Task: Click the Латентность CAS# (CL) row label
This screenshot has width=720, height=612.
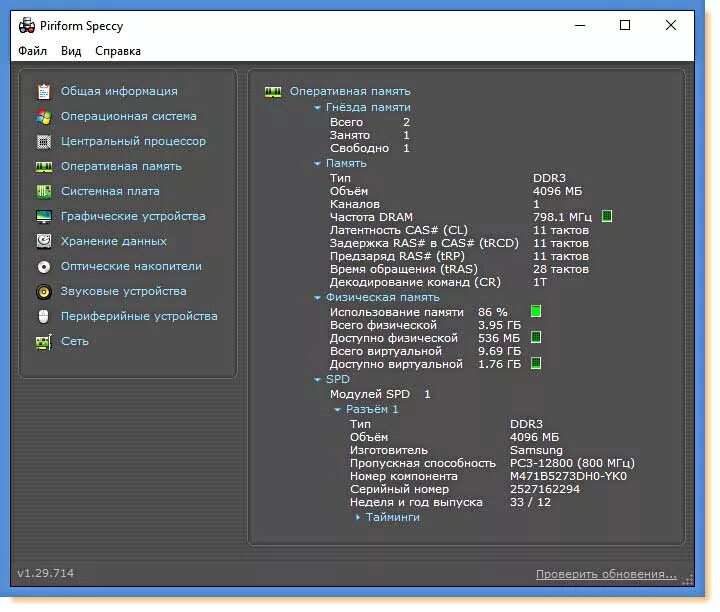Action: (x=399, y=230)
